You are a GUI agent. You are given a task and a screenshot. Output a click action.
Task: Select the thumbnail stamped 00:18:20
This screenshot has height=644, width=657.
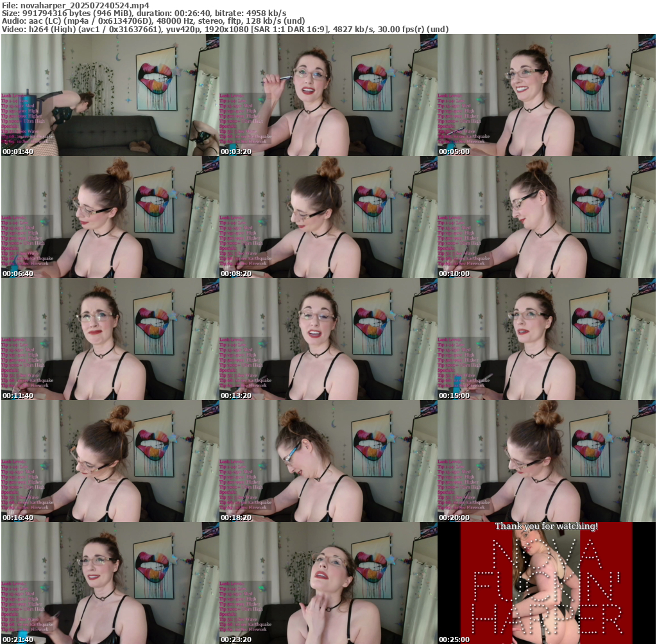tap(328, 461)
